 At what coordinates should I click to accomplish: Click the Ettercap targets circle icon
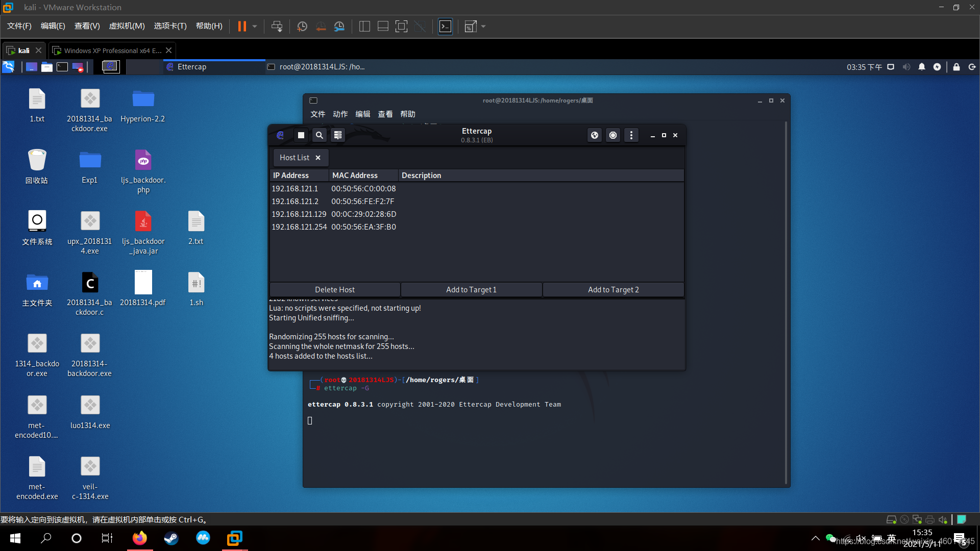[x=613, y=135]
